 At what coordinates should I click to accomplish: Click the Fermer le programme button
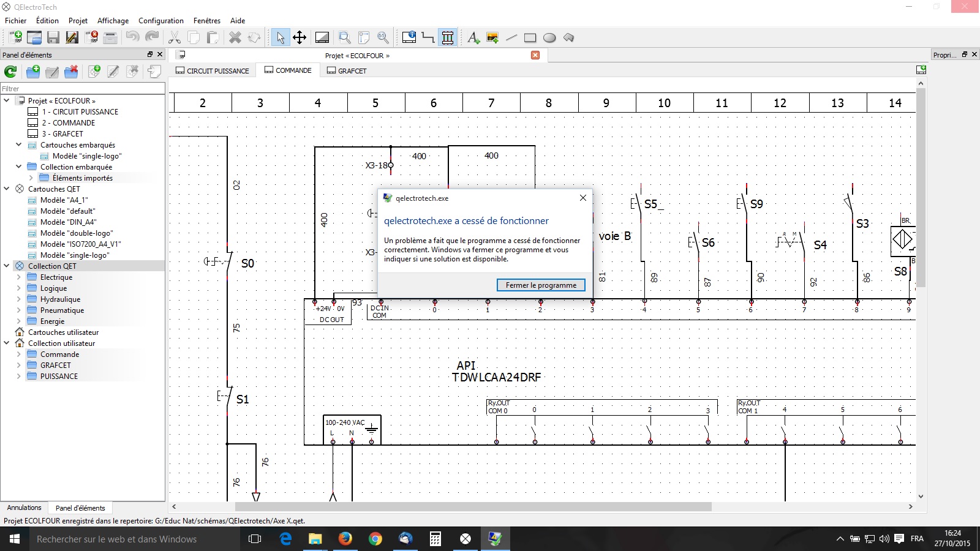[541, 285]
